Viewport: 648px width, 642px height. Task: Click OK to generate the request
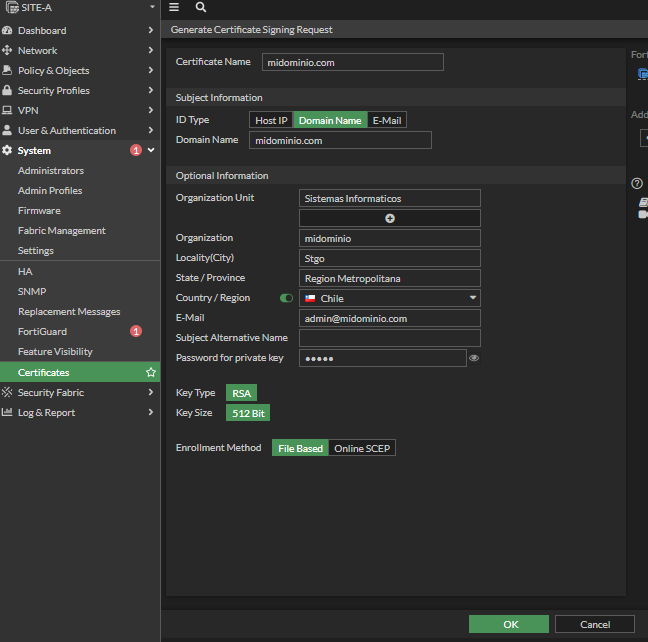510,624
